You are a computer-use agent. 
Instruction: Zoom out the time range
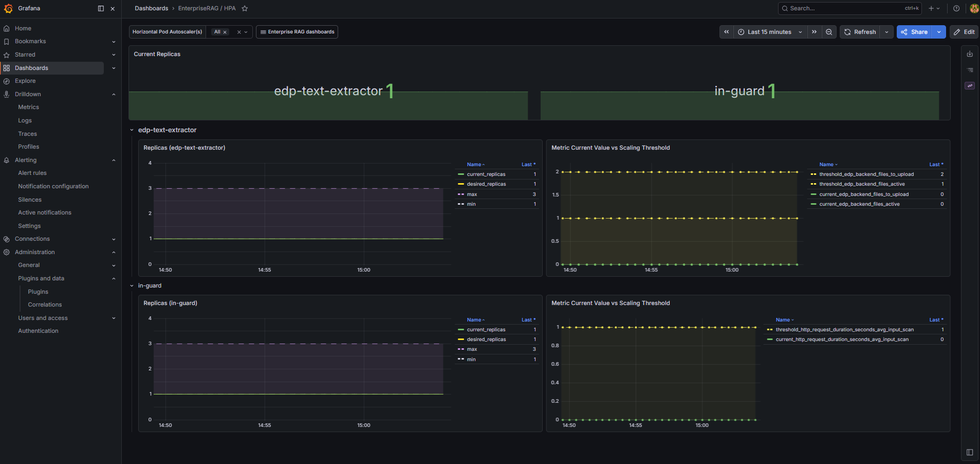(829, 32)
